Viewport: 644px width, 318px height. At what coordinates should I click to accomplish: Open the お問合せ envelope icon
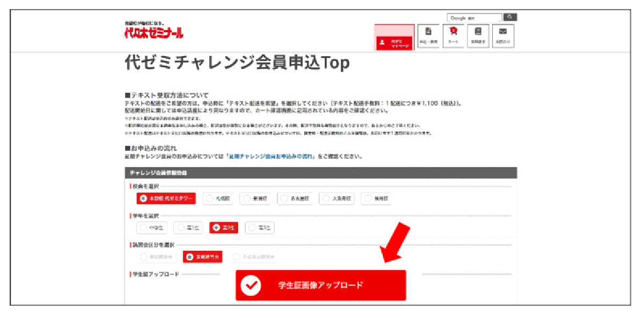click(x=503, y=36)
